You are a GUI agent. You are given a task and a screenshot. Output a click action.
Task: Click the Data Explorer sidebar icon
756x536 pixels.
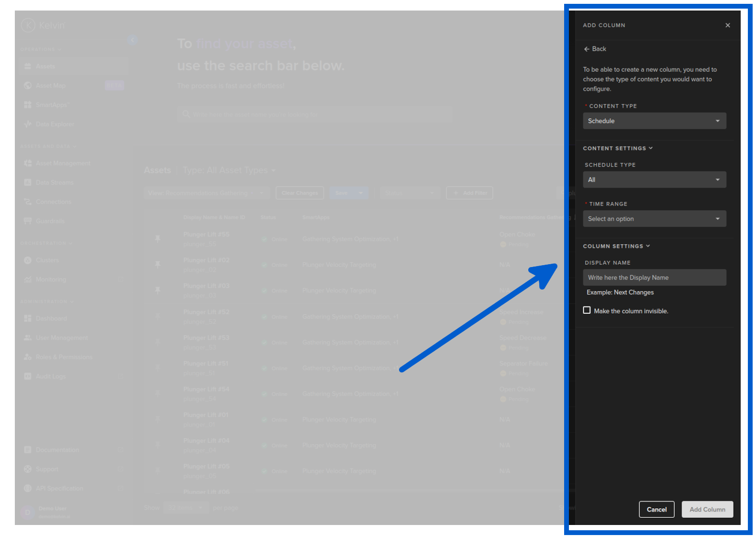pyautogui.click(x=28, y=124)
